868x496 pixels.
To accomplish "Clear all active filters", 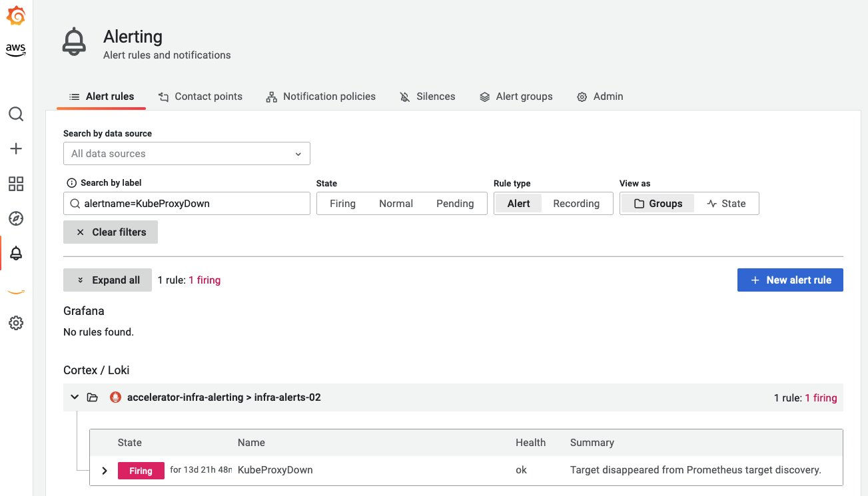I will pos(110,232).
